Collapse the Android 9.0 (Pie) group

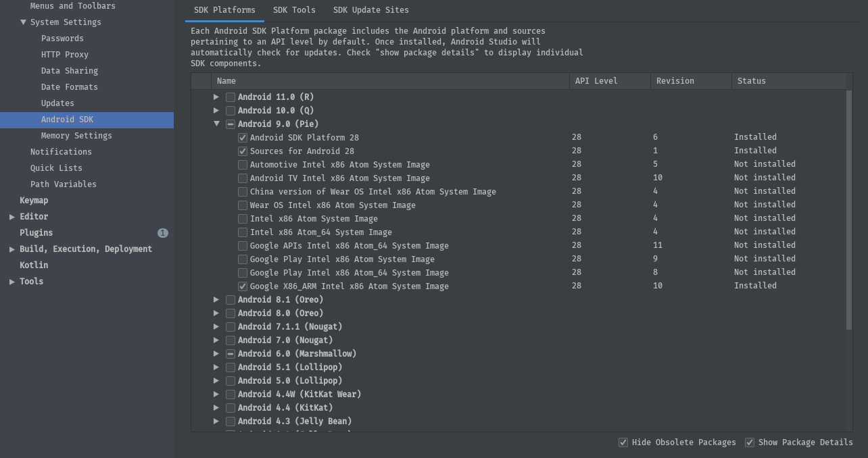[216, 124]
